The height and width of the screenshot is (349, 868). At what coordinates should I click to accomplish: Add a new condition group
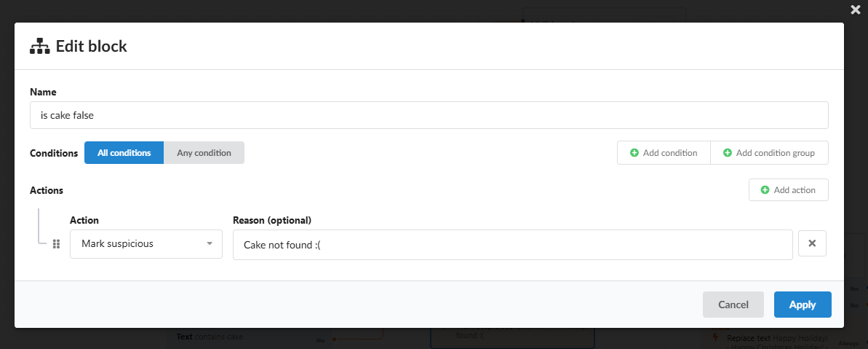(770, 153)
